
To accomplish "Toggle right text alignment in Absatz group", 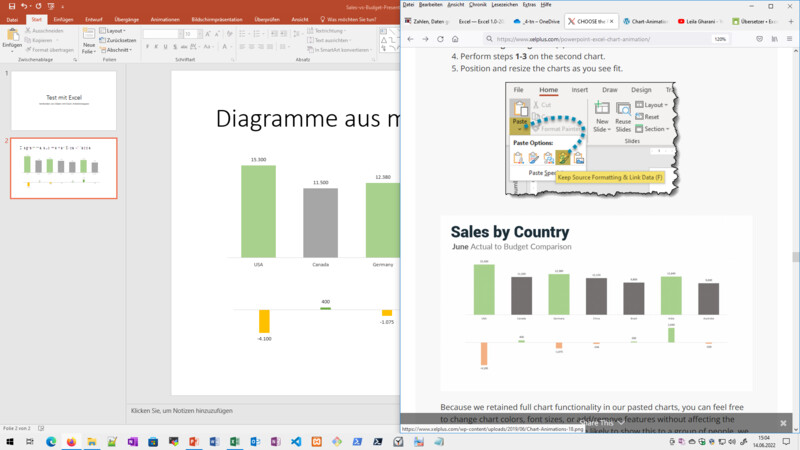I will 261,47.
